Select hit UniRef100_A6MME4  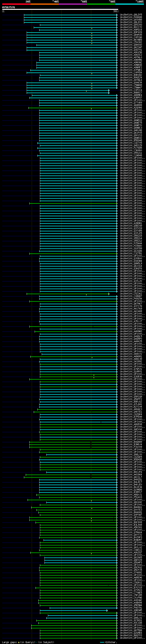pyautogui.click(x=131, y=95)
